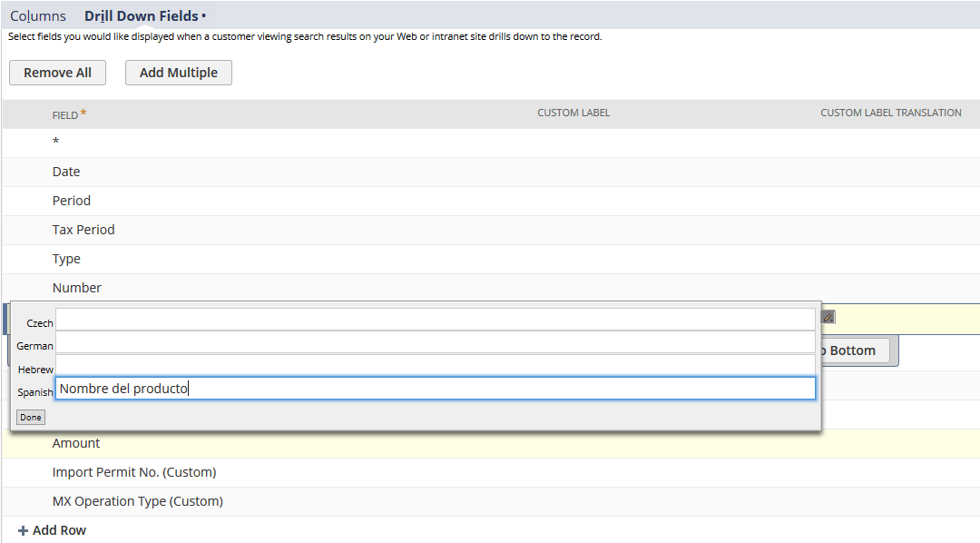This screenshot has height=543, width=980.
Task: Select the Date field row
Action: (x=491, y=172)
